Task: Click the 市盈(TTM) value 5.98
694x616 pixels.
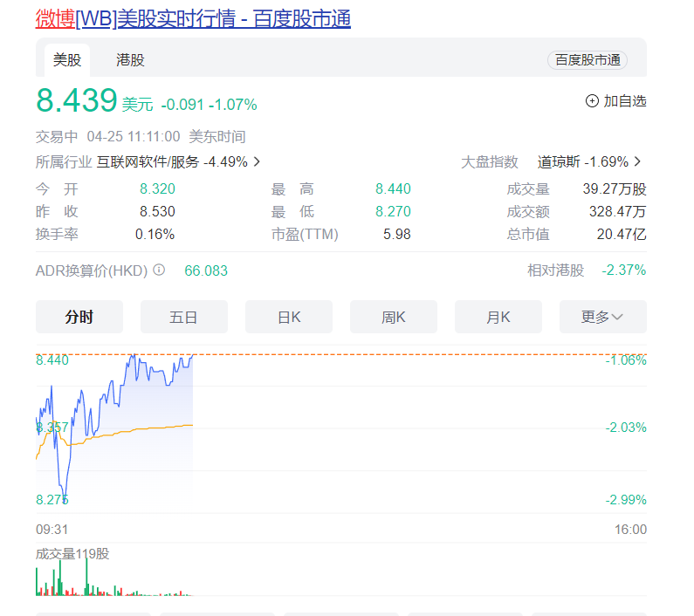Action: click(x=397, y=234)
